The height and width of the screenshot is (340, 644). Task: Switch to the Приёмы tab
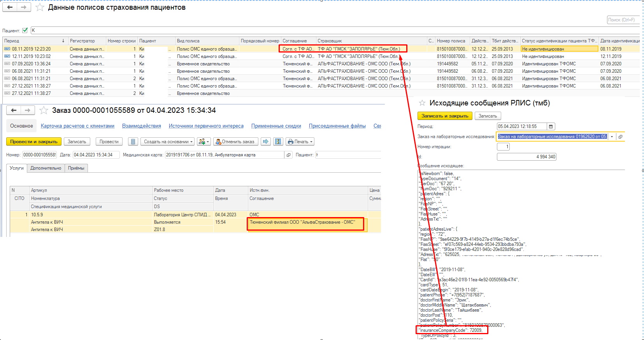coord(76,168)
